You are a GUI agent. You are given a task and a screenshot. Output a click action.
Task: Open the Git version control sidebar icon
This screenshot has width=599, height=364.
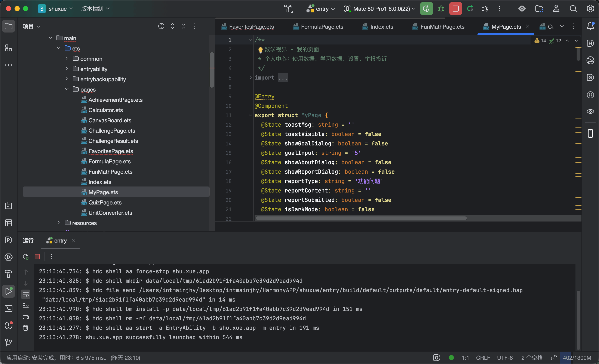9,342
